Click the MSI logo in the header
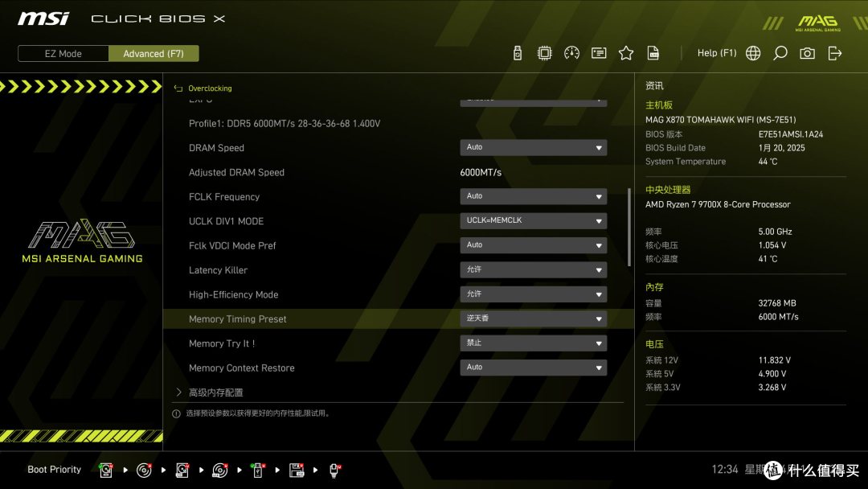Viewport: 868px width, 489px height. click(43, 18)
